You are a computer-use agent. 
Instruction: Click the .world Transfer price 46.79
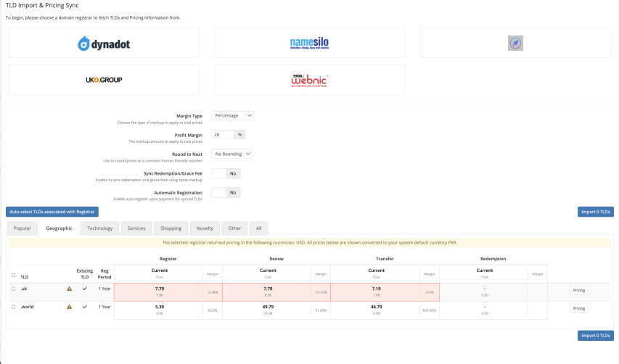point(376,307)
